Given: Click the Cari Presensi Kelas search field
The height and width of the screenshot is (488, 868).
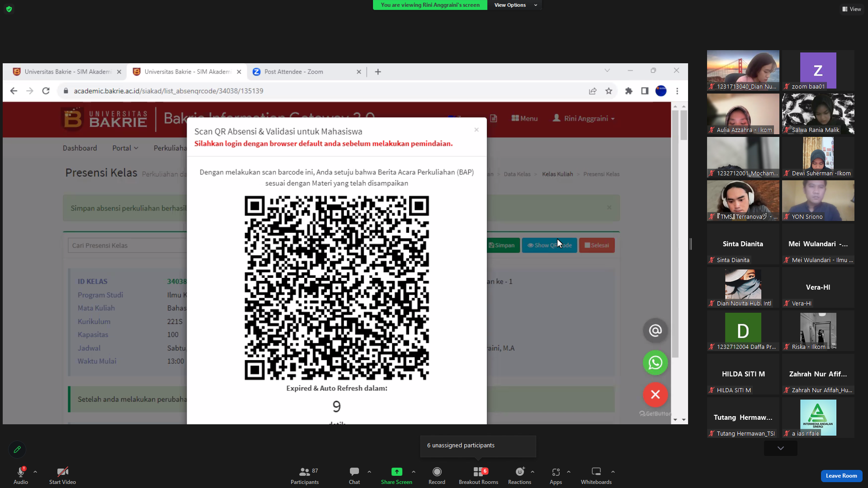Looking at the screenshot, I should tap(127, 245).
